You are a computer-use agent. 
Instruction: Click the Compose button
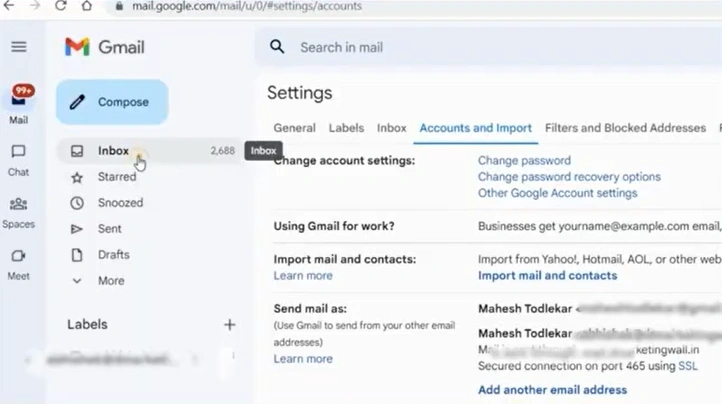(112, 102)
